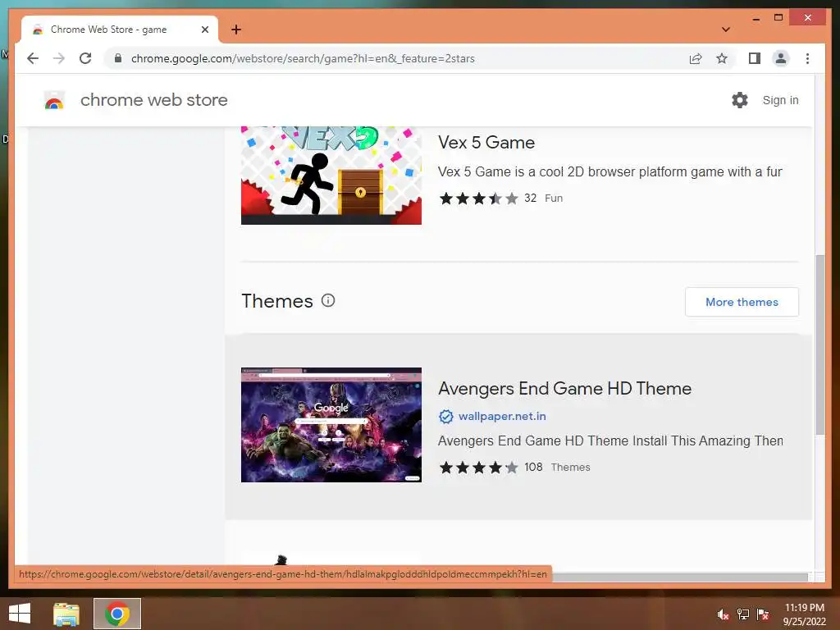
Task: Open the share this page icon
Action: [x=696, y=58]
